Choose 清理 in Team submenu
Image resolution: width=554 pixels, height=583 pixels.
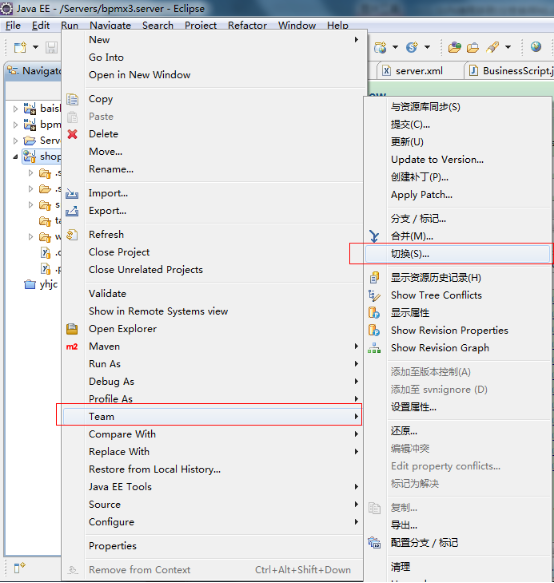tap(400, 567)
